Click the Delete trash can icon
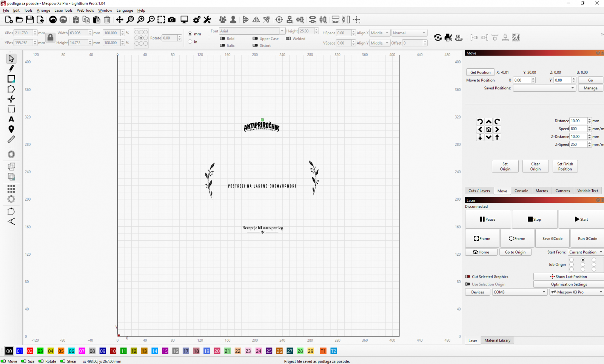604x364 pixels. (x=107, y=20)
